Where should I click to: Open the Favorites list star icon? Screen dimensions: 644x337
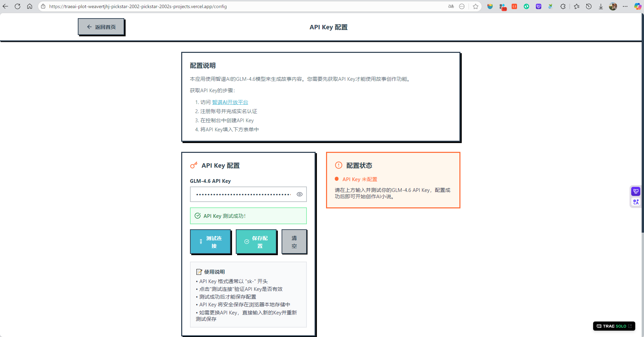click(x=577, y=6)
